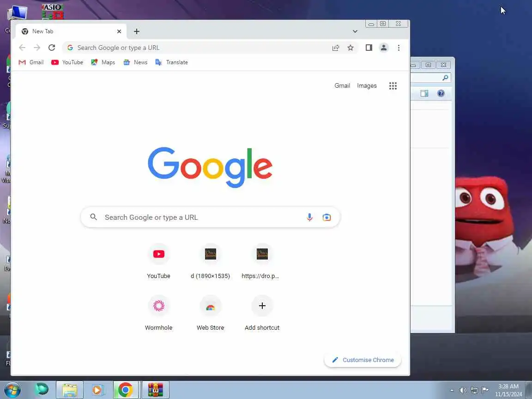Show hidden tray icons arrow
This screenshot has width=532, height=399.
point(452,391)
